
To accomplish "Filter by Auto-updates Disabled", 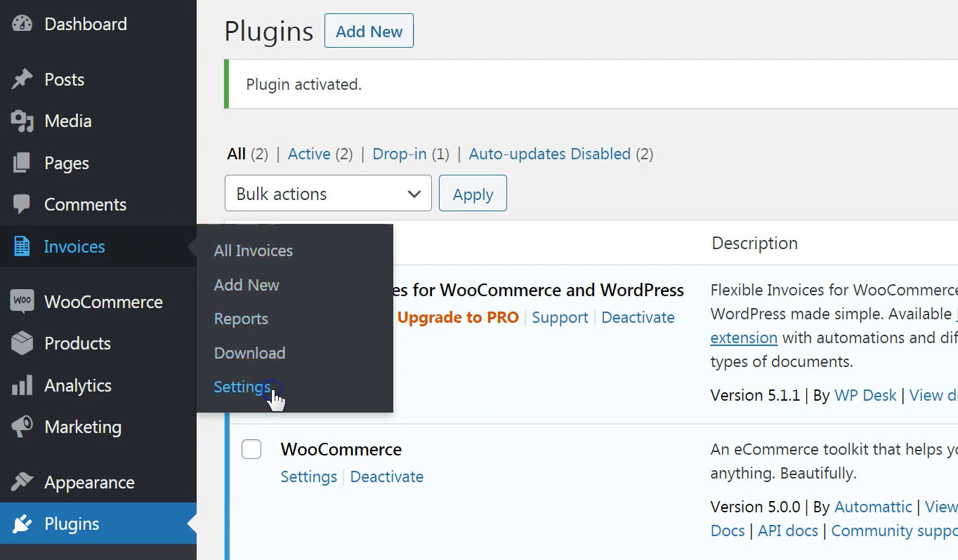I will [550, 154].
